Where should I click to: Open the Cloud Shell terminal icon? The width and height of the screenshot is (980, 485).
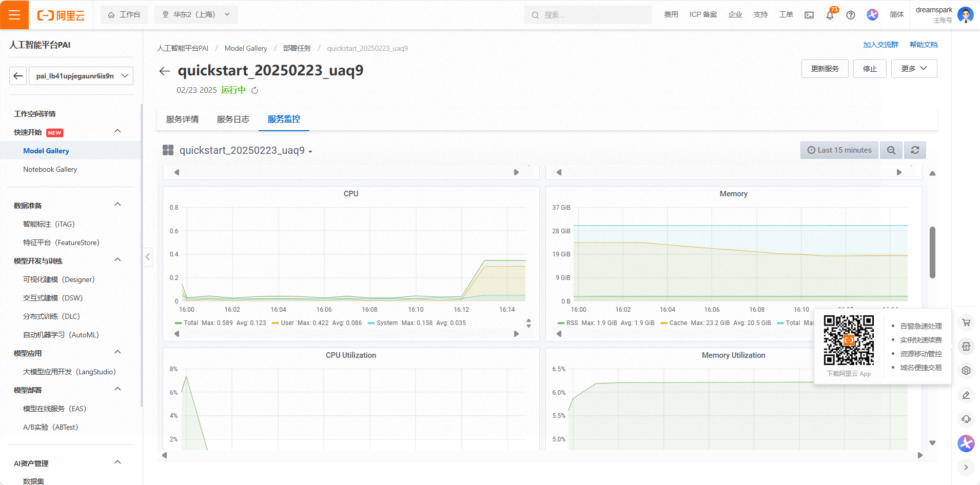click(809, 15)
